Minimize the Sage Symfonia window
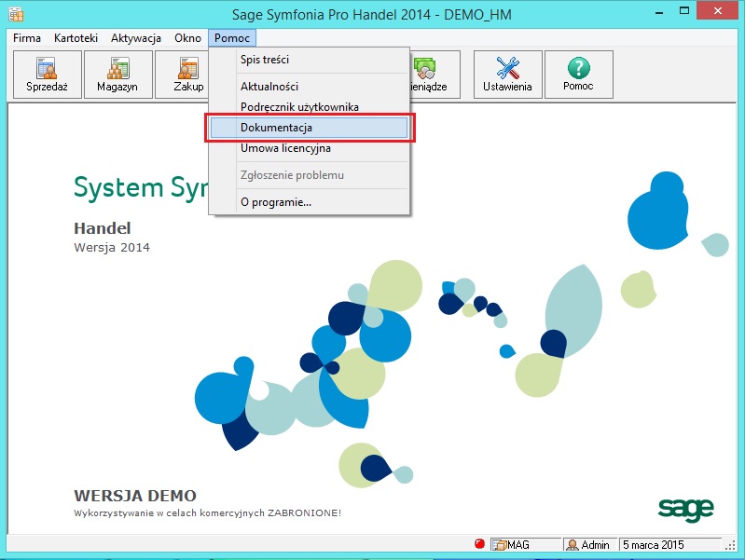The width and height of the screenshot is (745, 560). click(659, 12)
